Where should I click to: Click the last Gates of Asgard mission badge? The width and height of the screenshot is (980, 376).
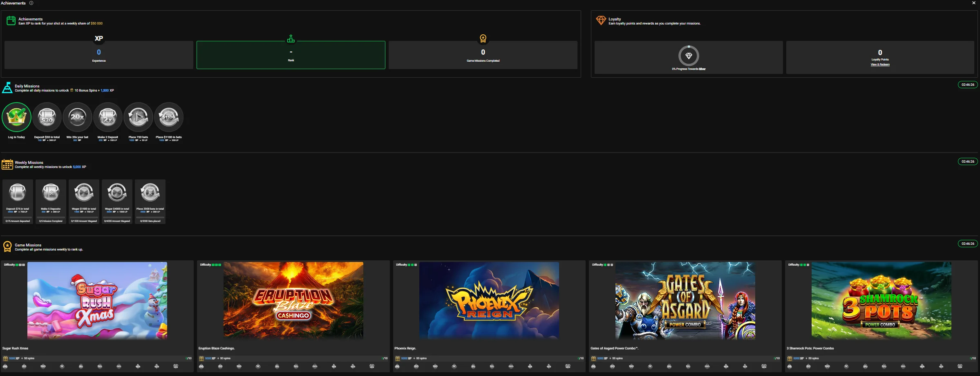click(x=764, y=366)
